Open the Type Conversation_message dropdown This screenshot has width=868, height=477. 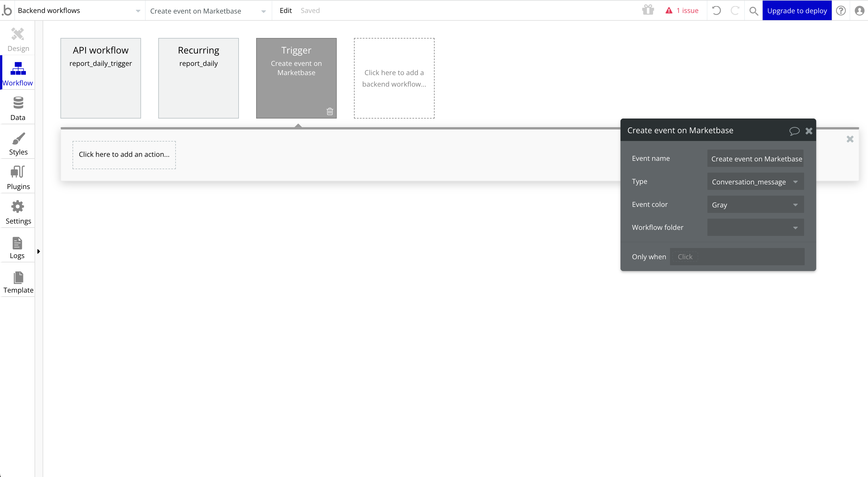point(755,182)
